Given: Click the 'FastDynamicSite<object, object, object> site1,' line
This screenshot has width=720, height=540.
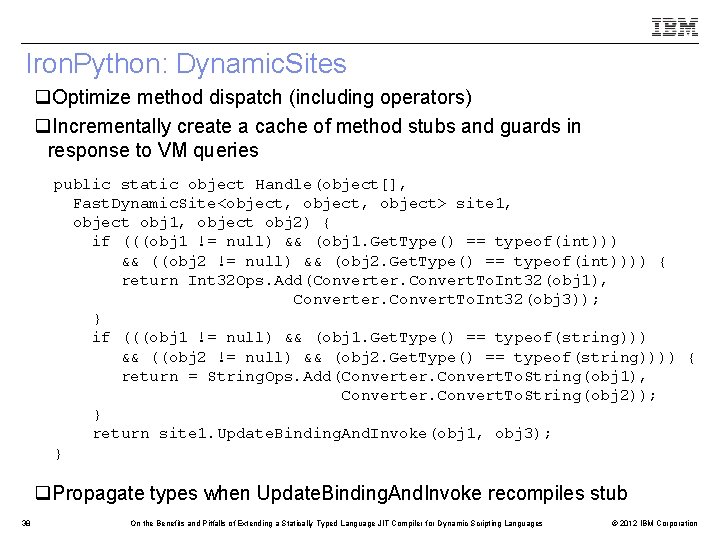Looking at the screenshot, I should coord(292,203).
